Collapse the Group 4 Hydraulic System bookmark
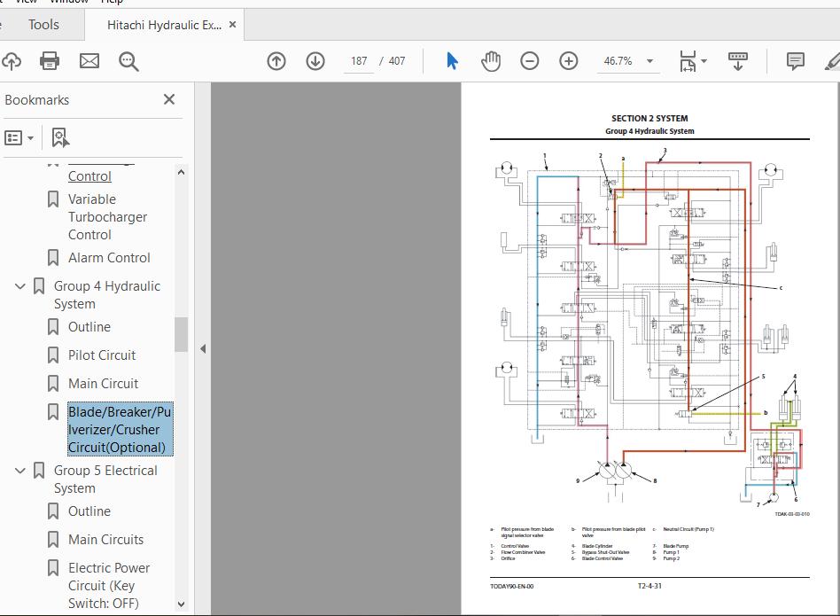The height and width of the screenshot is (616, 840). (20, 286)
